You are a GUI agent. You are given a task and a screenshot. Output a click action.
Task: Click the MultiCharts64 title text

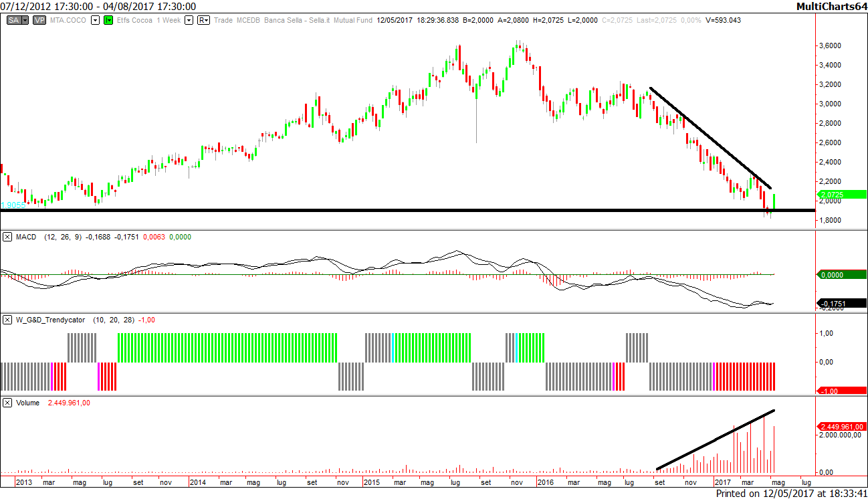tap(833, 6)
